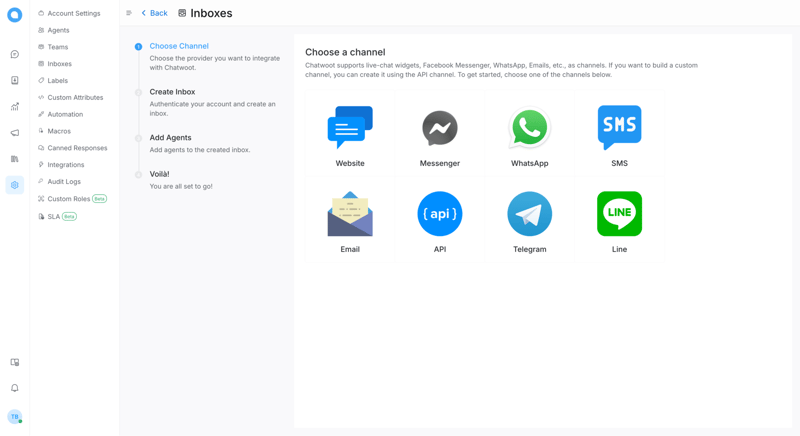Image resolution: width=800 pixels, height=436 pixels.
Task: Choose the Line channel icon
Action: tap(619, 214)
